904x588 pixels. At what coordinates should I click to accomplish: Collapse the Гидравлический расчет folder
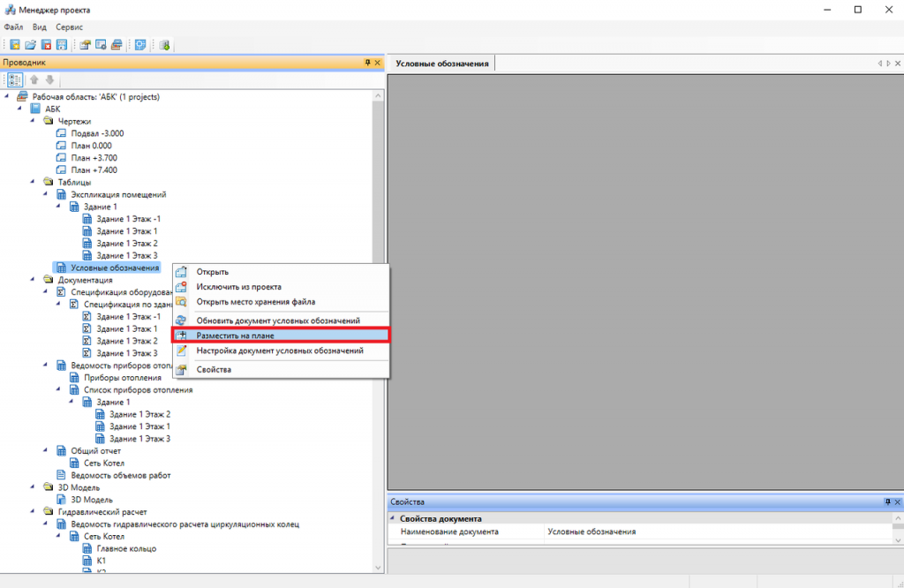(33, 511)
